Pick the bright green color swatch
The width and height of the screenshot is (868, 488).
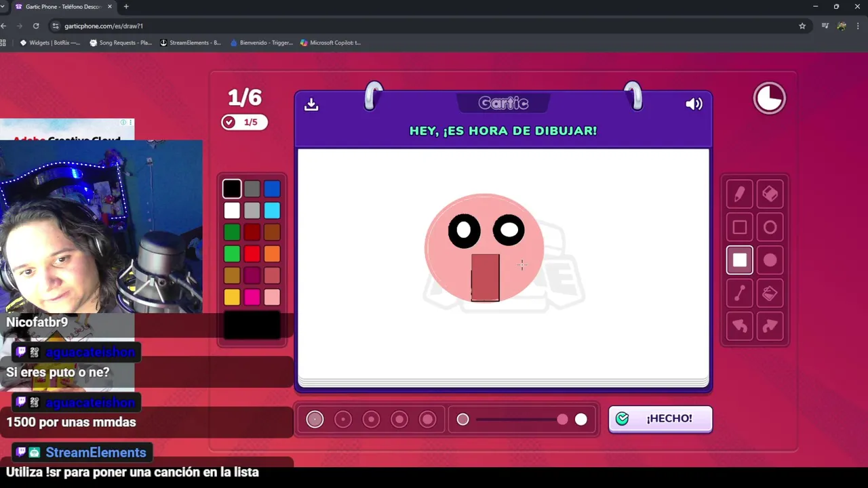(x=232, y=253)
